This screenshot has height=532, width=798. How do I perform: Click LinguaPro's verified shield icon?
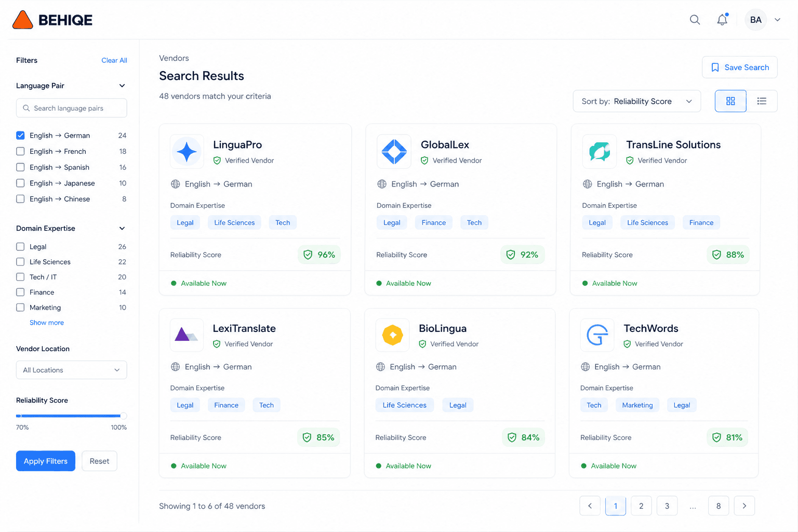pyautogui.click(x=217, y=161)
